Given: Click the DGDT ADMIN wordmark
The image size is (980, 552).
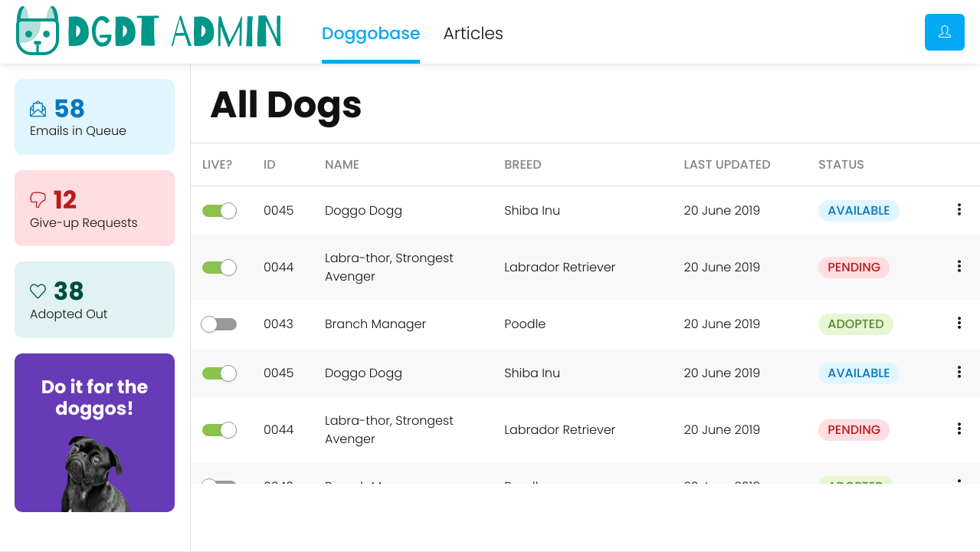Looking at the screenshot, I should coord(174,31).
